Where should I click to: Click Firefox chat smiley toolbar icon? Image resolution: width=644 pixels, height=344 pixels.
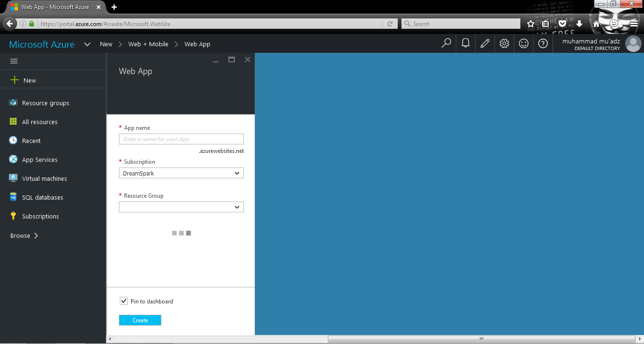(x=614, y=24)
